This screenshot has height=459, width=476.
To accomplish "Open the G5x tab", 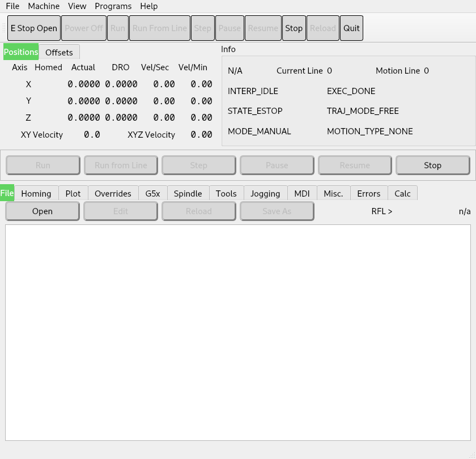I will click(x=152, y=194).
